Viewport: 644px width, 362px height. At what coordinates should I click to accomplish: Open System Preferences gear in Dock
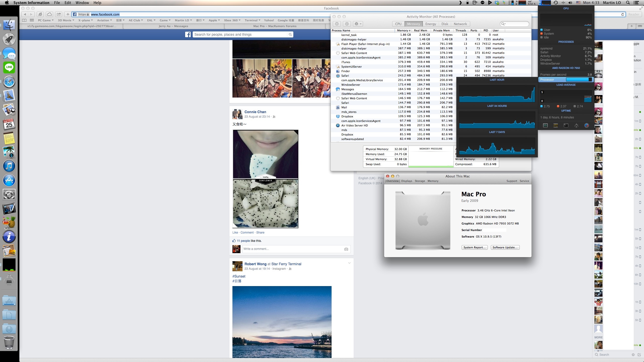[9, 194]
